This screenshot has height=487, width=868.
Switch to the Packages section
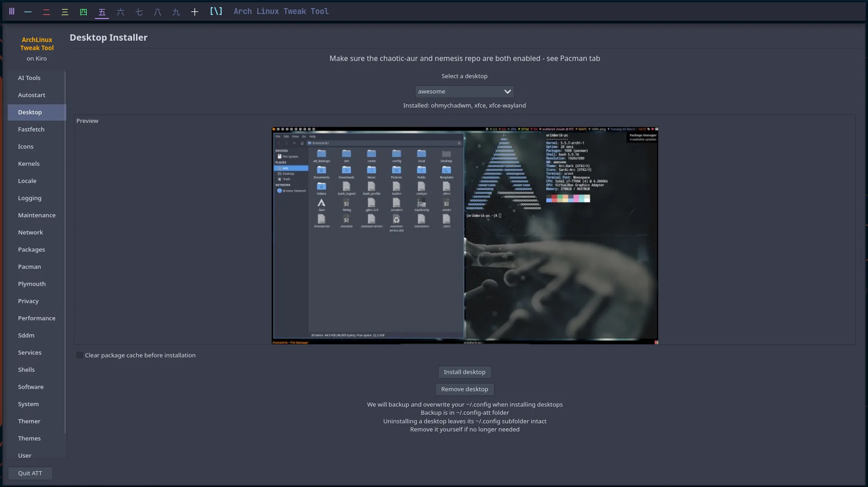click(x=37, y=249)
